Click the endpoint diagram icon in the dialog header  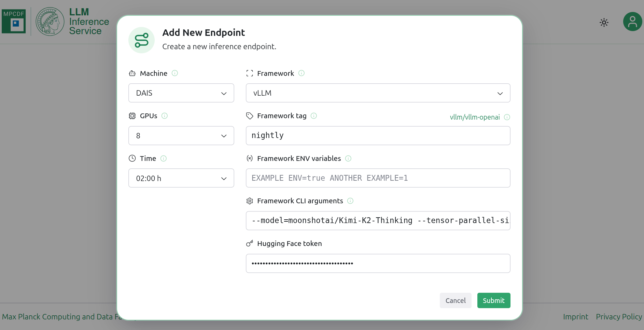(x=141, y=40)
